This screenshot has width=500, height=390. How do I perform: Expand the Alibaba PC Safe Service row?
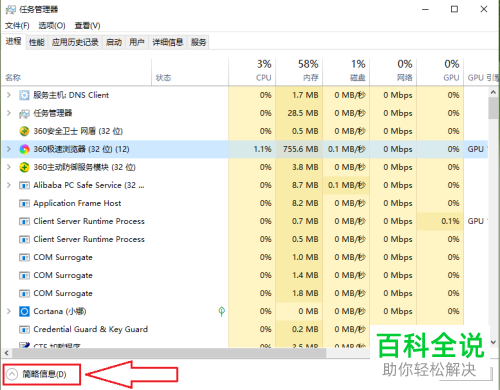tap(9, 185)
